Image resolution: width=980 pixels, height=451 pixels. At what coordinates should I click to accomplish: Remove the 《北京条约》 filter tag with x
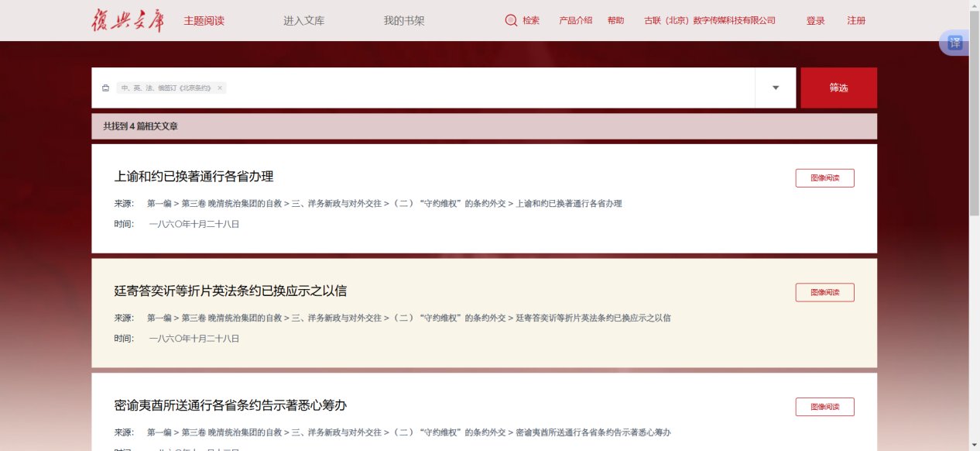[x=220, y=88]
